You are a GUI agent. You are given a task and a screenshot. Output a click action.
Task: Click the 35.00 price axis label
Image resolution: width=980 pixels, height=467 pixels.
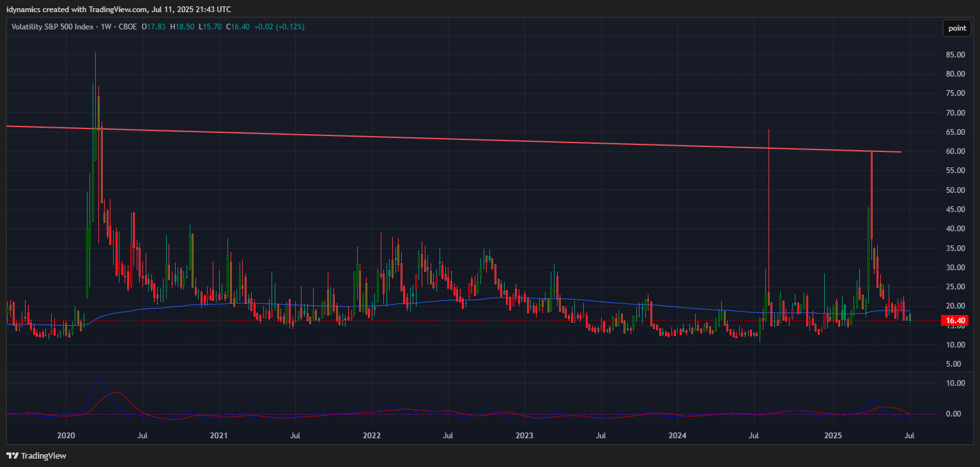pyautogui.click(x=955, y=249)
